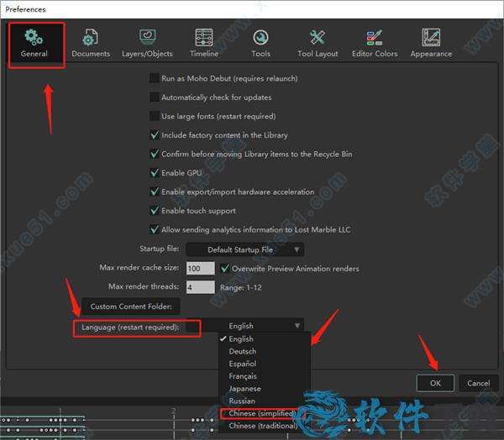Click the Custom Content Folder button
This screenshot has width=504, height=440.
pos(130,306)
